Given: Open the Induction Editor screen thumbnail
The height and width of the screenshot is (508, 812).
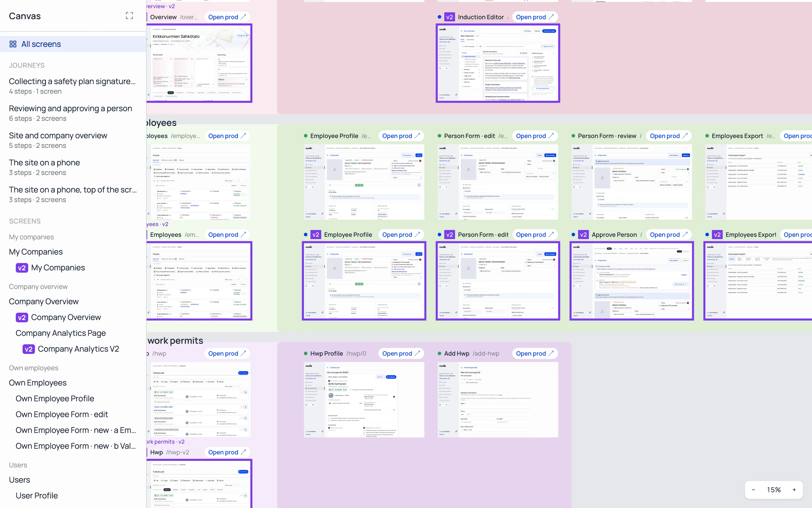Looking at the screenshot, I should click(x=498, y=63).
